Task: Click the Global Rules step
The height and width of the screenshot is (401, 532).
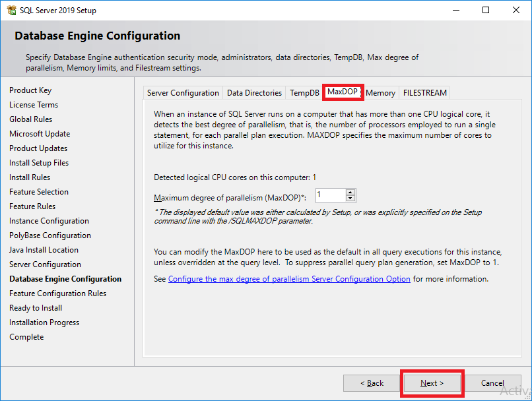Action: pos(30,119)
